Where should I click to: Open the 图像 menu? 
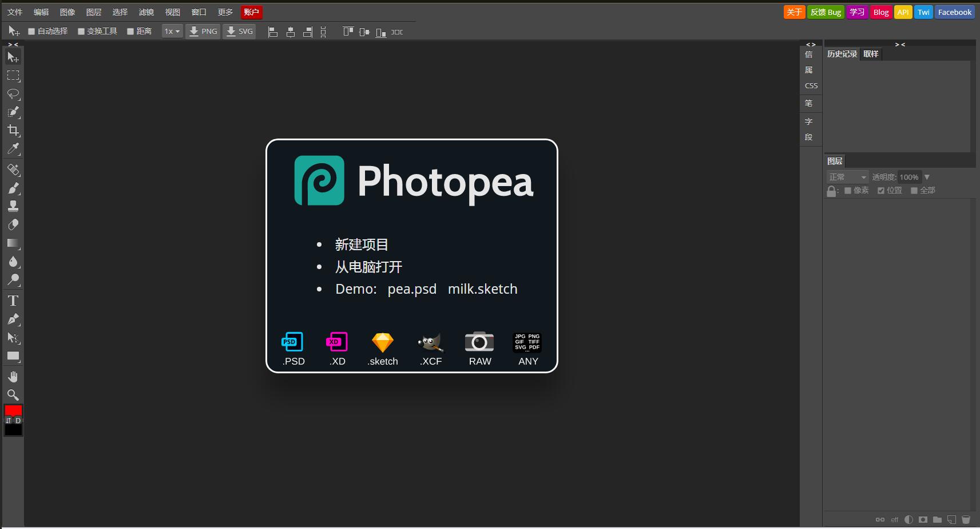[x=68, y=12]
